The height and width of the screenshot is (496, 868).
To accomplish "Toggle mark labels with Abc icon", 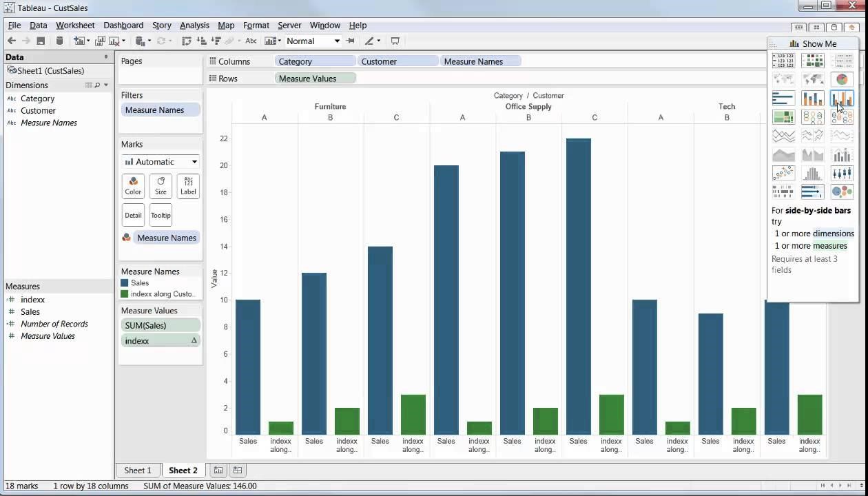I will coord(251,41).
